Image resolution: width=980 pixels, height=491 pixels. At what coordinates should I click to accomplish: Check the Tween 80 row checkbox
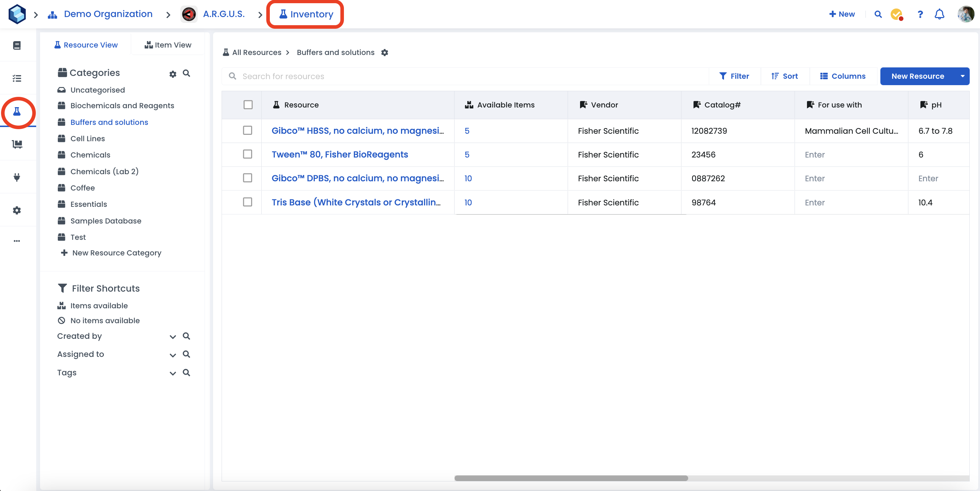247,154
